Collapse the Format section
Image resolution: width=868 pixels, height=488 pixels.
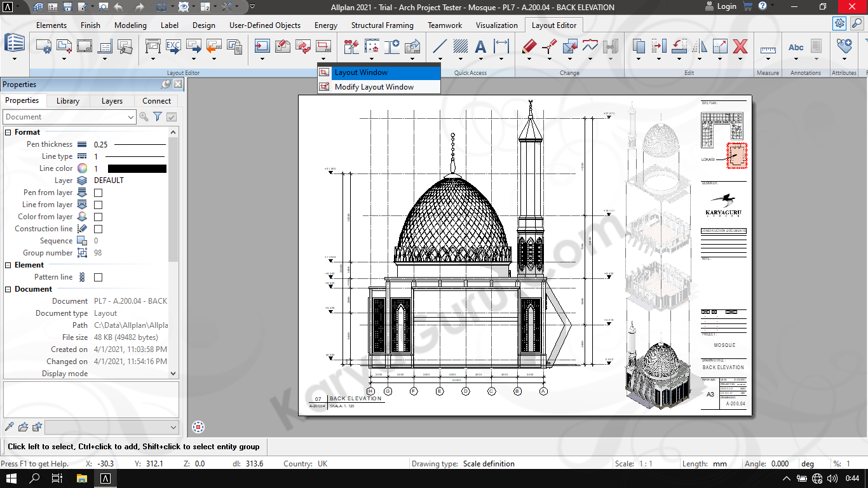(x=8, y=132)
